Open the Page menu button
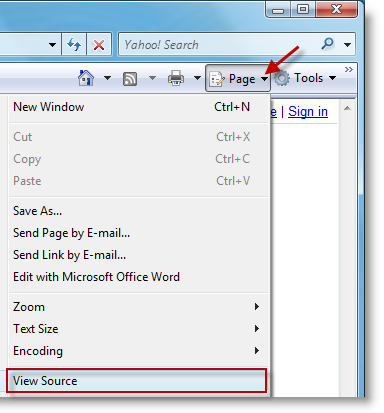The image size is (384, 413). pos(238,79)
